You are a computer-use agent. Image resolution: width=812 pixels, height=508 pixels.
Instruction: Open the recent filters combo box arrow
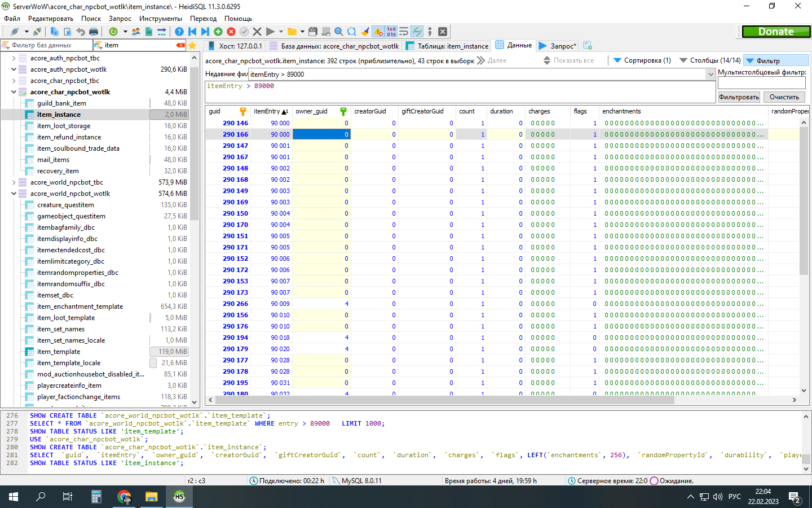710,75
